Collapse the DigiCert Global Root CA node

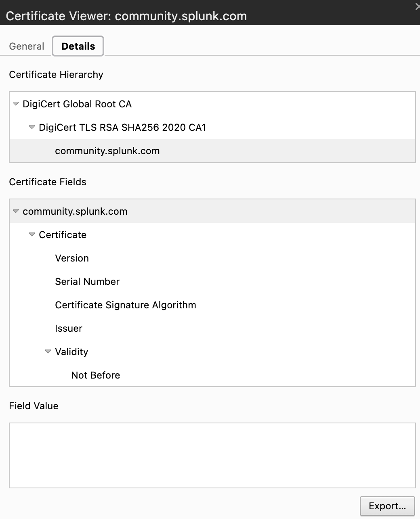coord(15,104)
